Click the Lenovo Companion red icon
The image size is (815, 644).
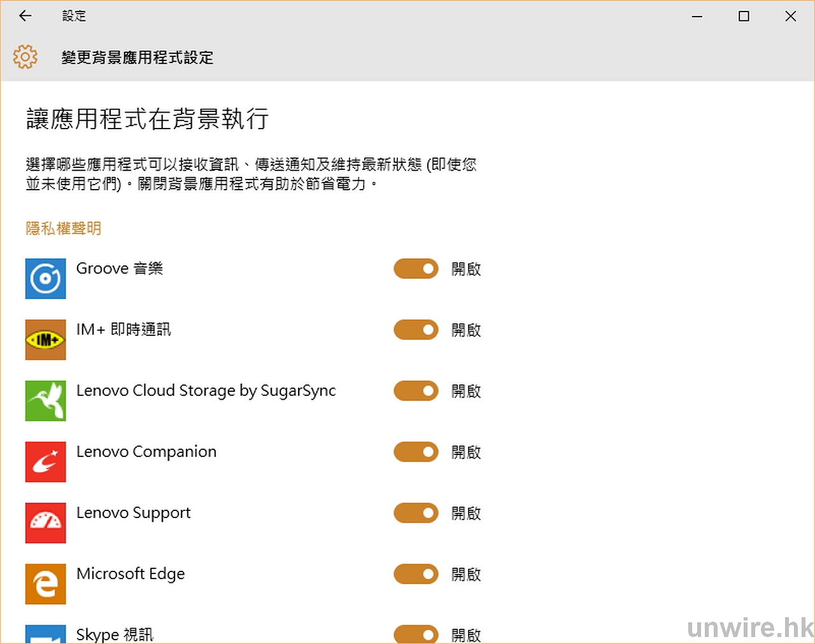(45, 462)
